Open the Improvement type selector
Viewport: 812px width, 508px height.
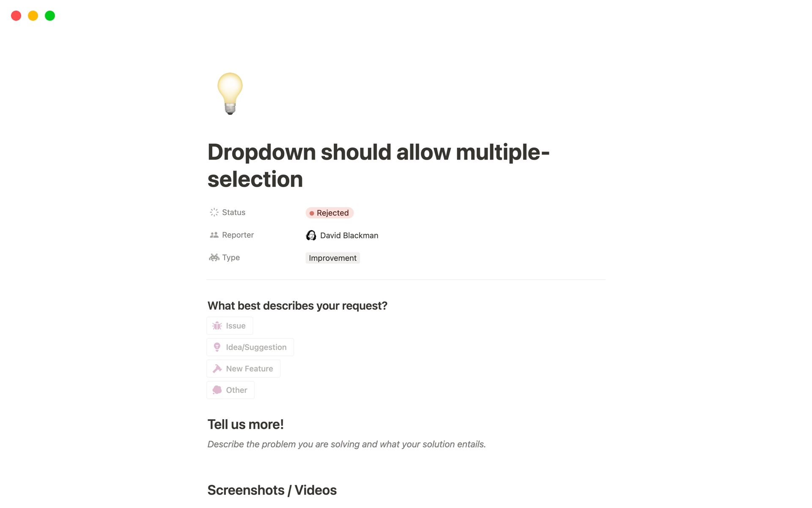(332, 258)
